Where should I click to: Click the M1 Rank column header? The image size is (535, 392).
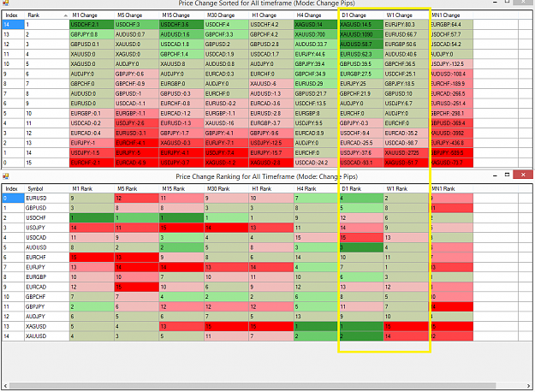coord(92,188)
